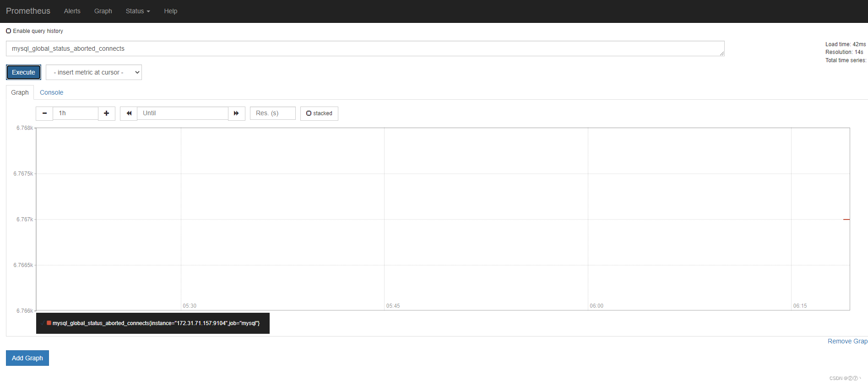Enable query history checkbox
868x385 pixels.
pyautogui.click(x=8, y=31)
